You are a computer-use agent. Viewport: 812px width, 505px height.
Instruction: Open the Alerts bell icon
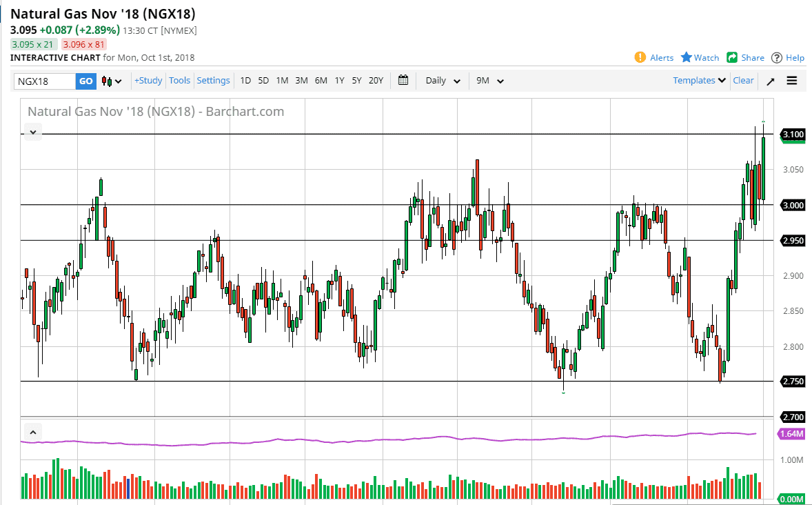point(640,57)
